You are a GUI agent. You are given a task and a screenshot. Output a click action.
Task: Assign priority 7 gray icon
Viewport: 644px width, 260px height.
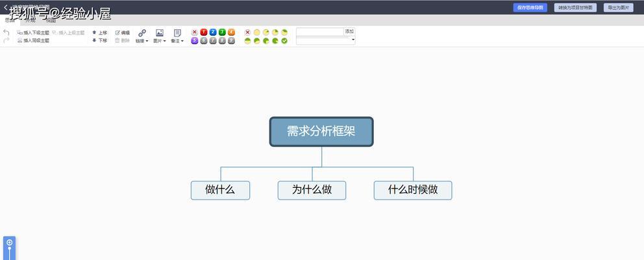[213, 41]
